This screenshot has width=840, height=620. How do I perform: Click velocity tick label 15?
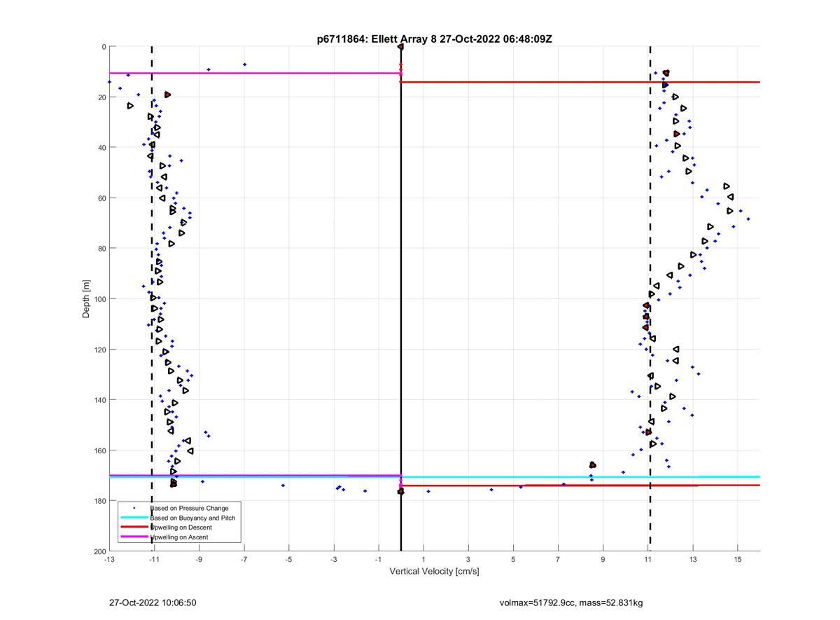pos(738,560)
